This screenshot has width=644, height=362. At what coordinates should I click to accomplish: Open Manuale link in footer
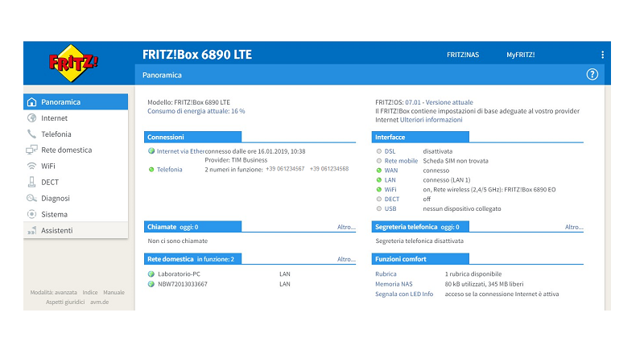click(114, 293)
